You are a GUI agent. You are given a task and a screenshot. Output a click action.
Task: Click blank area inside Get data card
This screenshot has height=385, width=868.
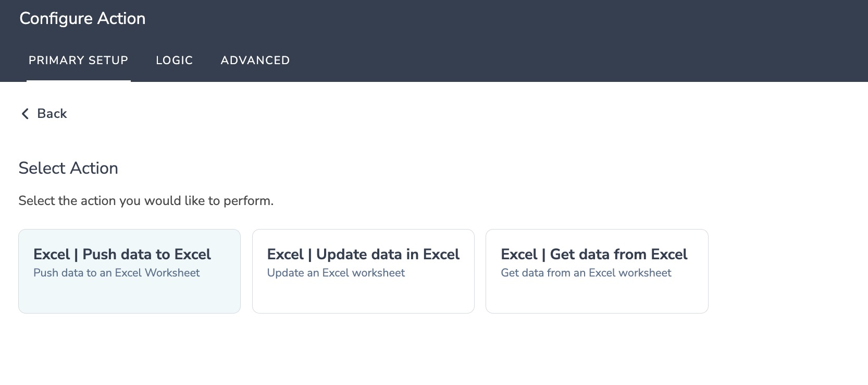tap(597, 297)
